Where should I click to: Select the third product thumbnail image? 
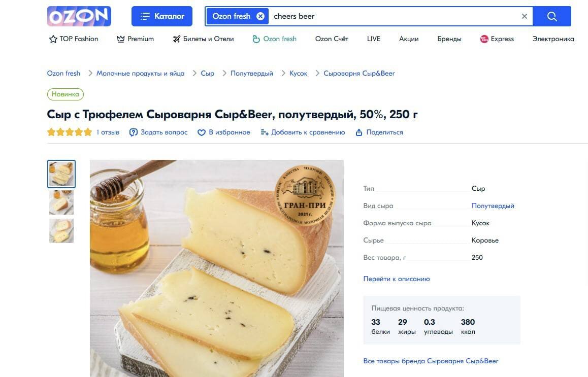(x=61, y=231)
